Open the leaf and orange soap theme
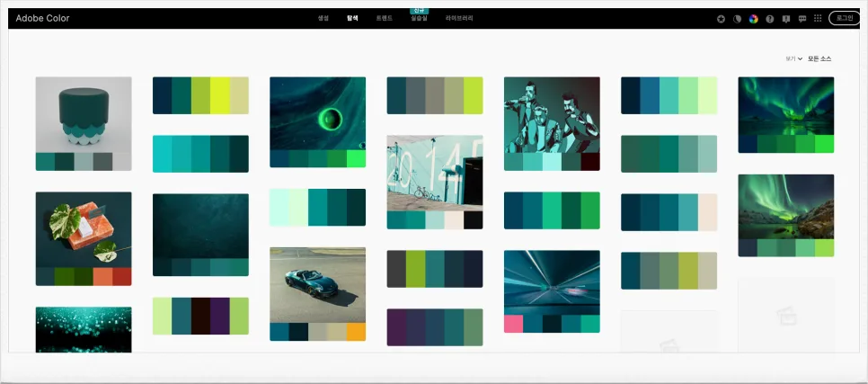The height and width of the screenshot is (384, 868). coord(84,230)
